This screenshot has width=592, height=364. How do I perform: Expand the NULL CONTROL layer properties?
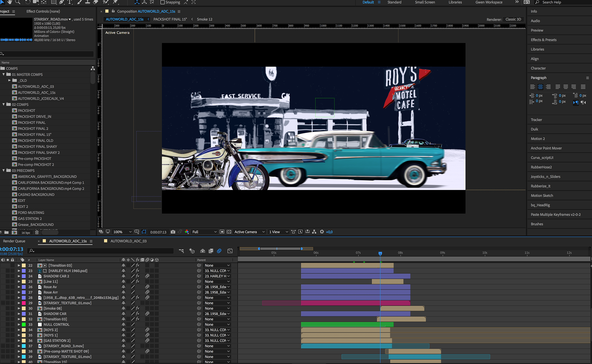click(x=19, y=325)
